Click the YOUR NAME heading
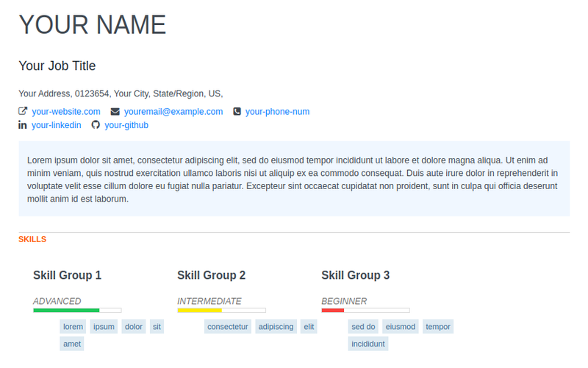 (x=93, y=25)
